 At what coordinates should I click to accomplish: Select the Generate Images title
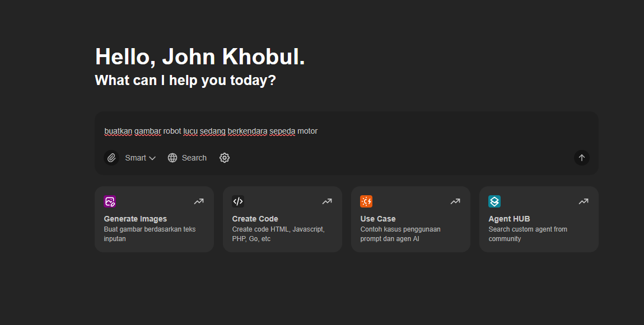point(136,219)
